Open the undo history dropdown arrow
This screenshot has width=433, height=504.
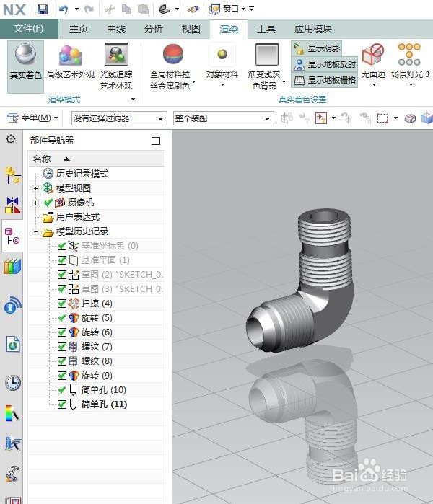[x=76, y=9]
